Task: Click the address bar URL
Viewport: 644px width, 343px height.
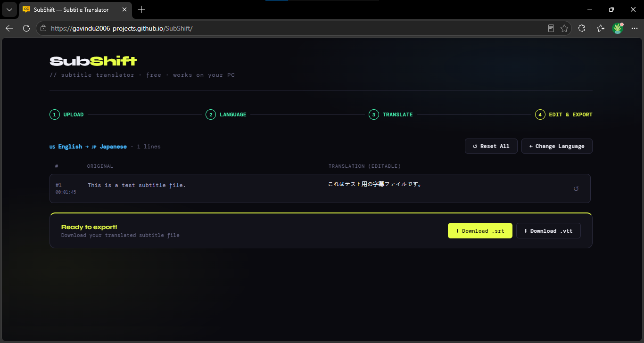Action: coord(122,28)
